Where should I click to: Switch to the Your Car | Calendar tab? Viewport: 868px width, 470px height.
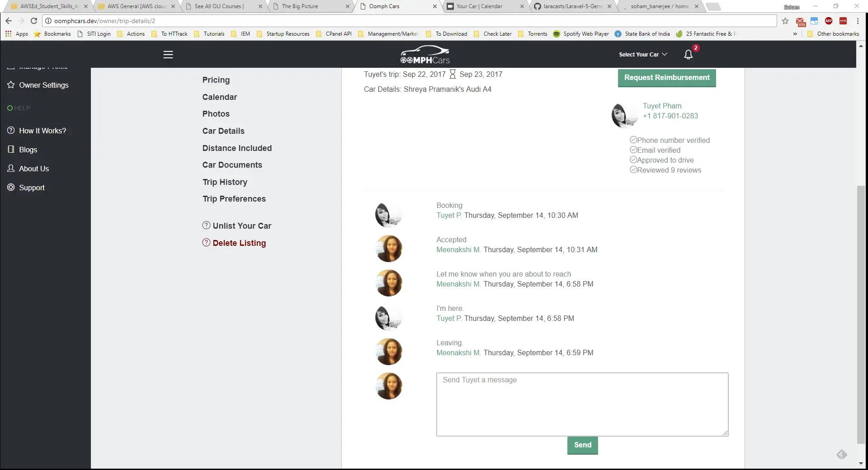479,7
